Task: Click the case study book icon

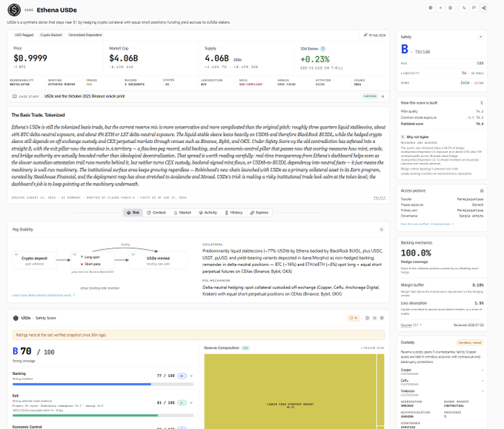Action: pos(15,96)
